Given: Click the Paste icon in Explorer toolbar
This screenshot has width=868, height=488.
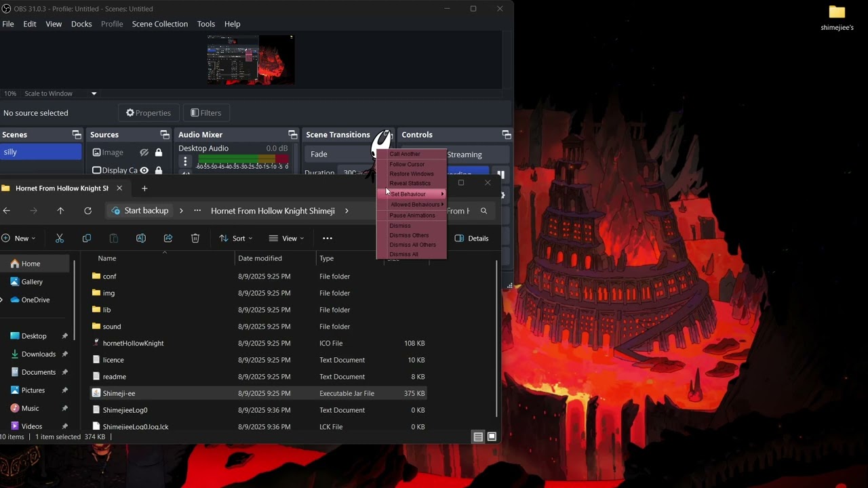Looking at the screenshot, I should (114, 238).
